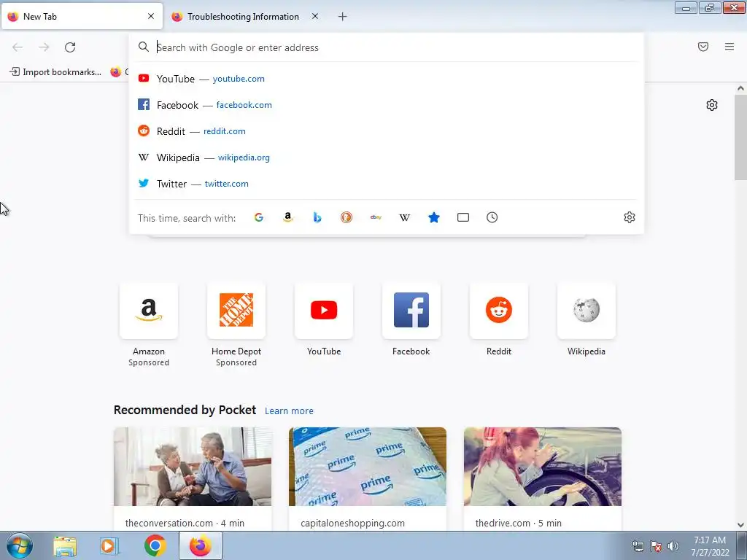Screen dimensions: 747x560
Task: Open theconversation.com article thumbnail
Action: pos(193,467)
